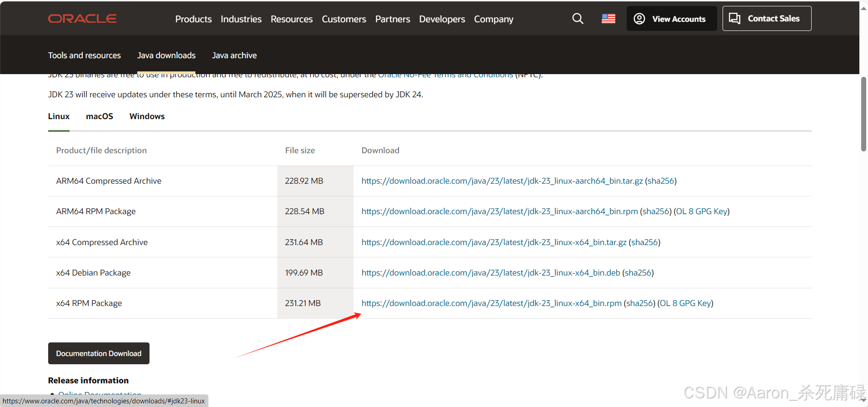Open sha256 for x64 Debian Package

coord(638,273)
